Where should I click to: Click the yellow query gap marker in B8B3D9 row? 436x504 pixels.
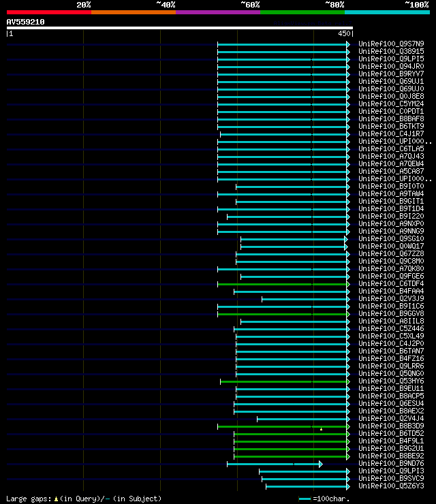click(x=321, y=429)
